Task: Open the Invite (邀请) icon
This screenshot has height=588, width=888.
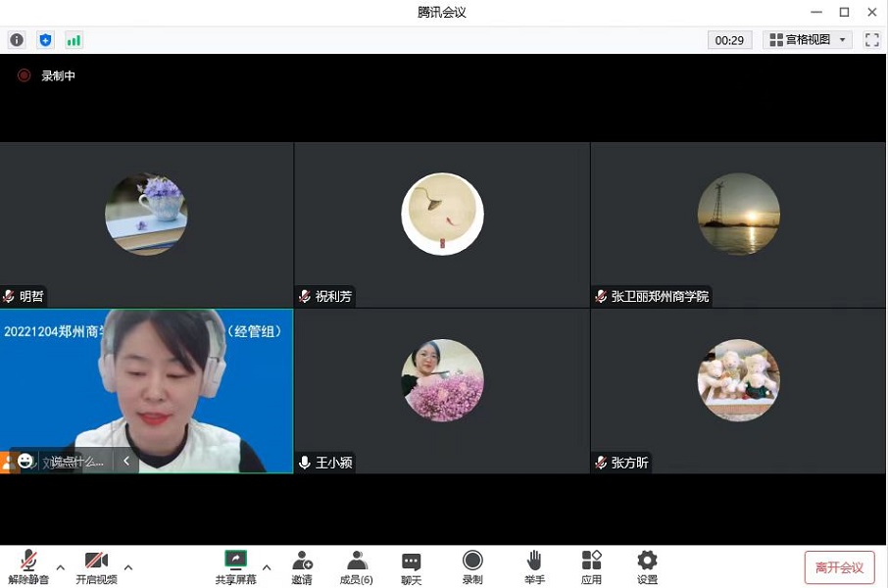Action: click(x=302, y=566)
